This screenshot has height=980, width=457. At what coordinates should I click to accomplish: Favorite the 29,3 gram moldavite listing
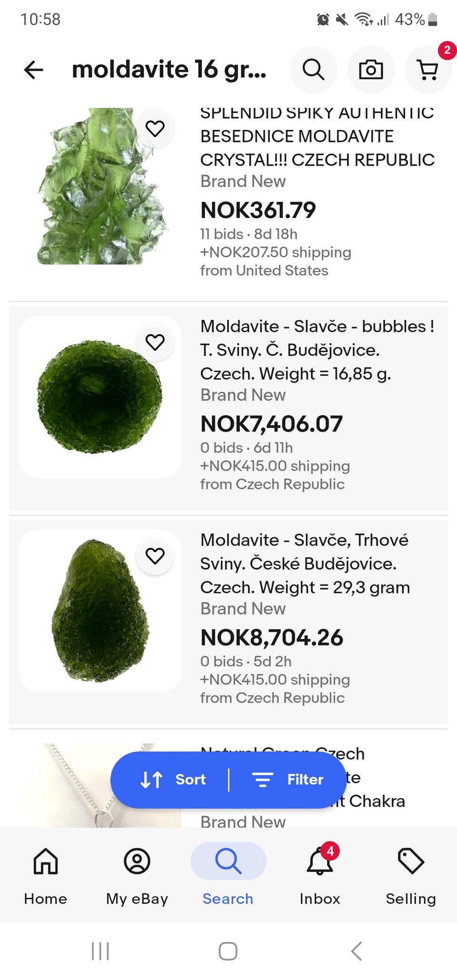pyautogui.click(x=155, y=556)
